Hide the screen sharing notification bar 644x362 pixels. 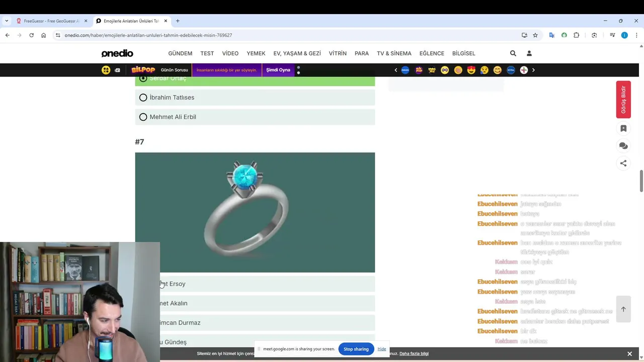[x=382, y=349]
